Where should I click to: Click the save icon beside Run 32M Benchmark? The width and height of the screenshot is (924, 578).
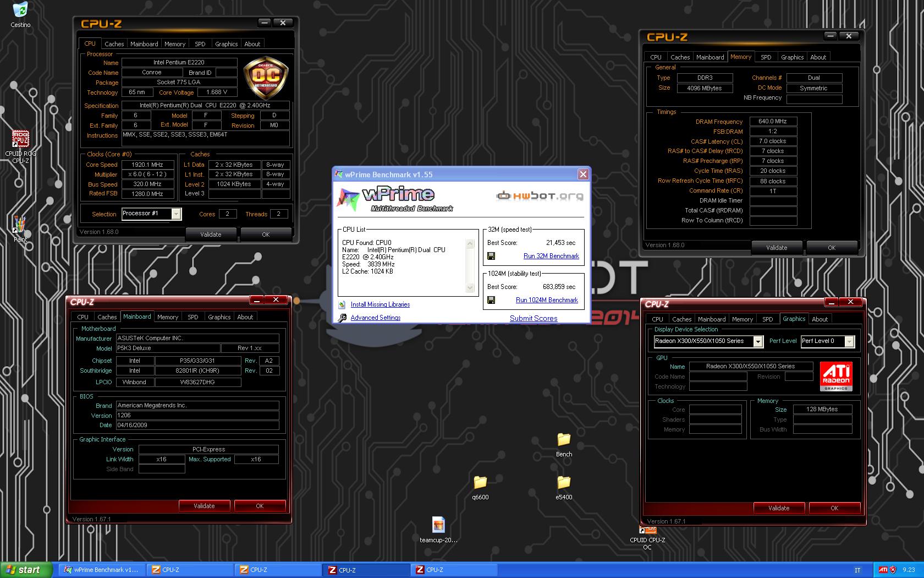pyautogui.click(x=491, y=256)
